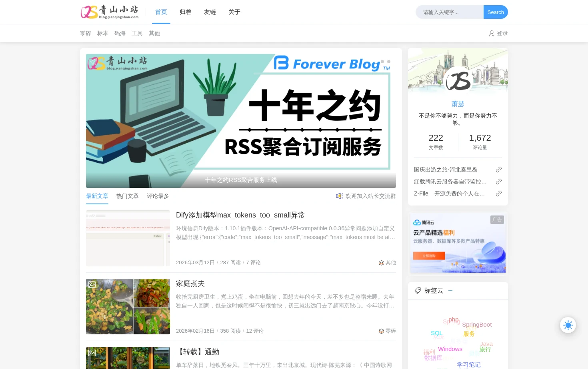This screenshot has height=369, width=588.
Task: Click the Dify article thumbnail
Action: click(128, 238)
